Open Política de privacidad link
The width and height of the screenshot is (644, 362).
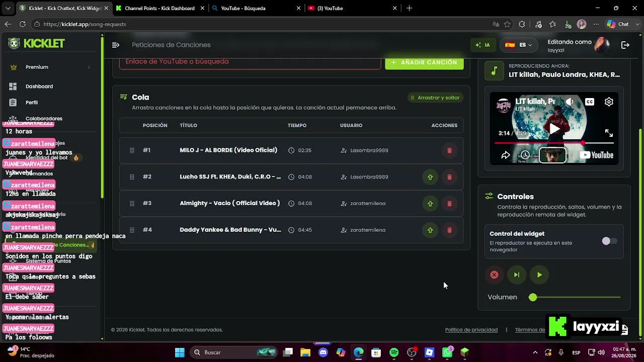(x=471, y=330)
